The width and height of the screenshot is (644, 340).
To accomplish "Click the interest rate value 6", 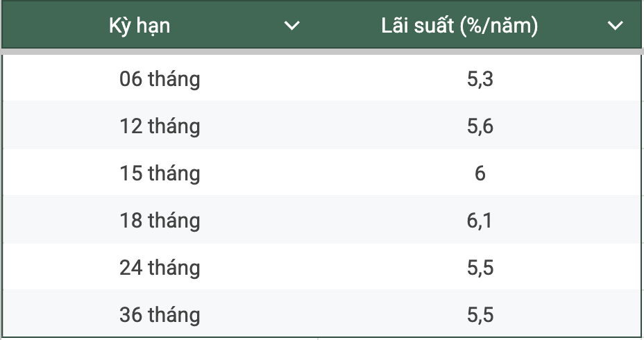I will pos(480,173).
